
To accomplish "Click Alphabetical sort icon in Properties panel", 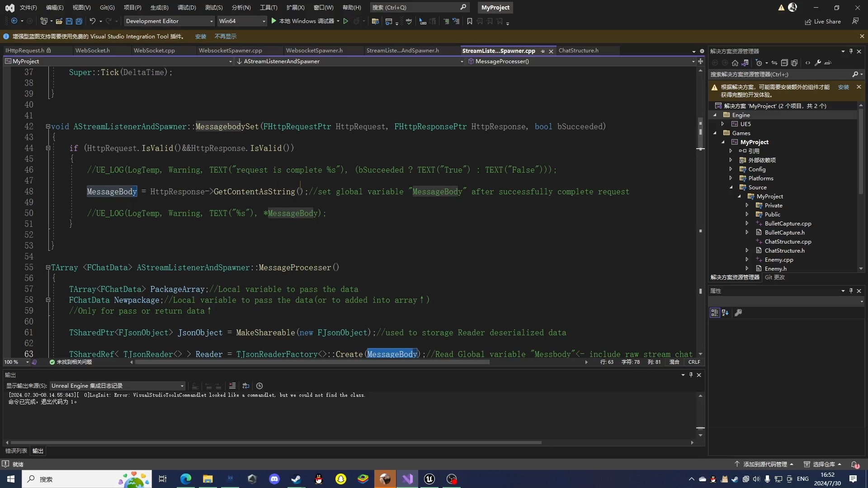I will click(x=725, y=313).
